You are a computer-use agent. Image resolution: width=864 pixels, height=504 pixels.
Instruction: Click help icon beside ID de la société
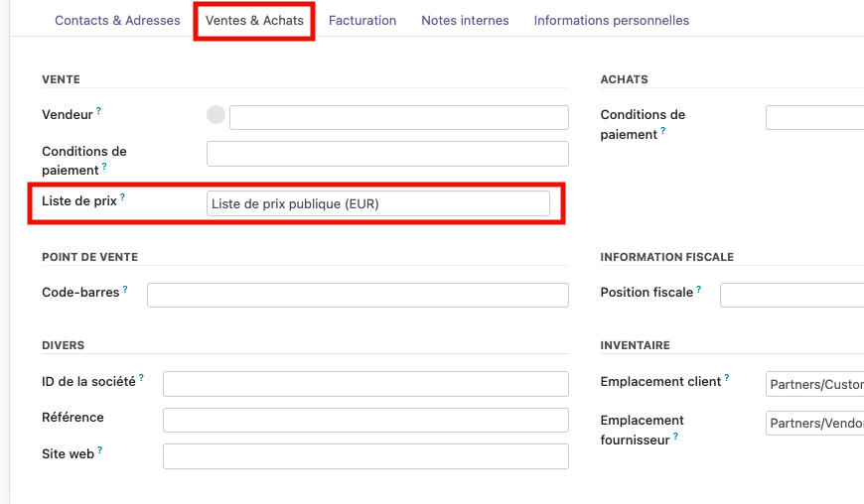[141, 378]
